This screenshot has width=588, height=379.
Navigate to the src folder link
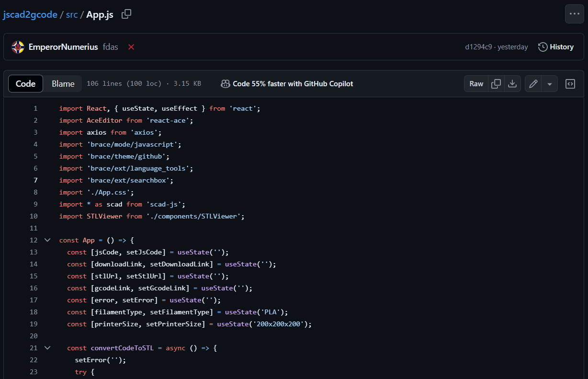pyautogui.click(x=72, y=14)
